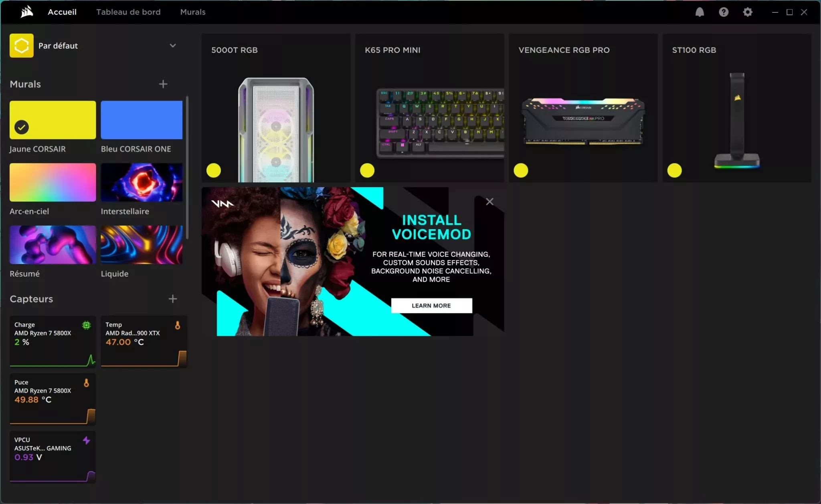This screenshot has width=821, height=504.
Task: Click the Temp sensor thermometer icon
Action: pyautogui.click(x=177, y=325)
